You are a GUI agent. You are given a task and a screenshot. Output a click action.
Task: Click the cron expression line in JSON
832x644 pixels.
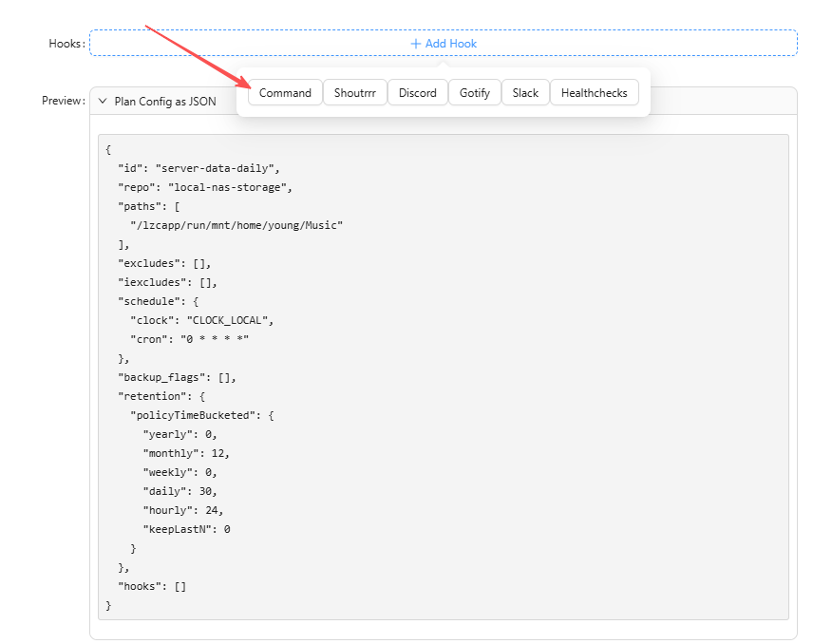189,339
